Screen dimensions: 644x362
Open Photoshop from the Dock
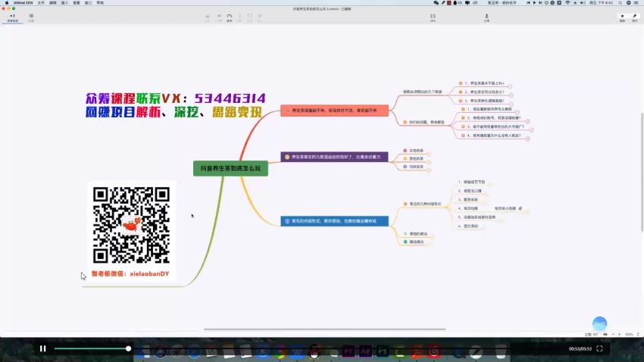click(x=383, y=351)
